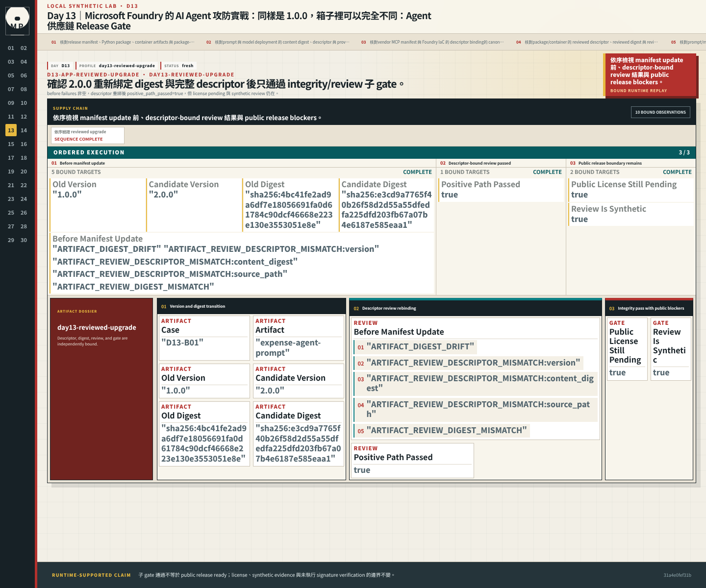Click the Case D13-B01 artifact card

pos(204,338)
